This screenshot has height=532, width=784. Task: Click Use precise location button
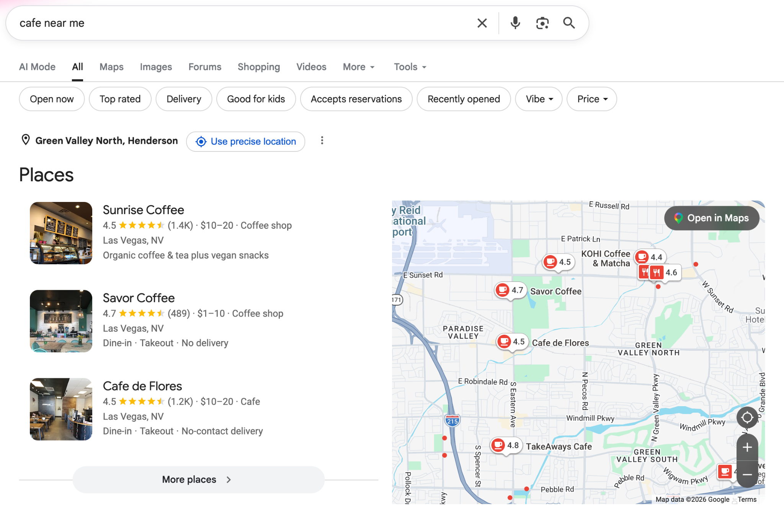245,142
